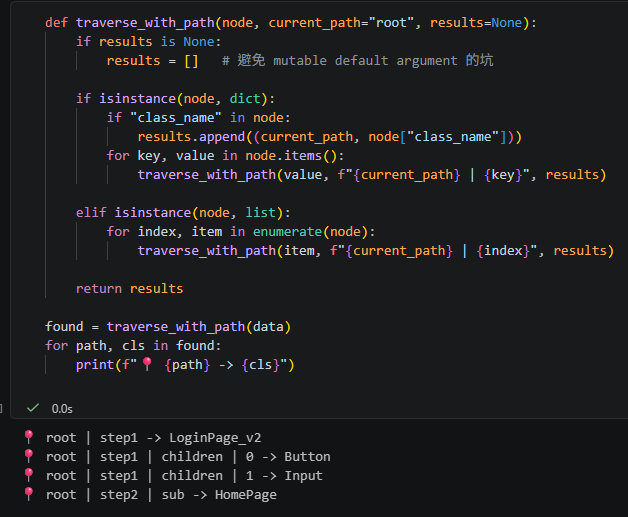
Task: Click the print f-string statement
Action: click(185, 365)
